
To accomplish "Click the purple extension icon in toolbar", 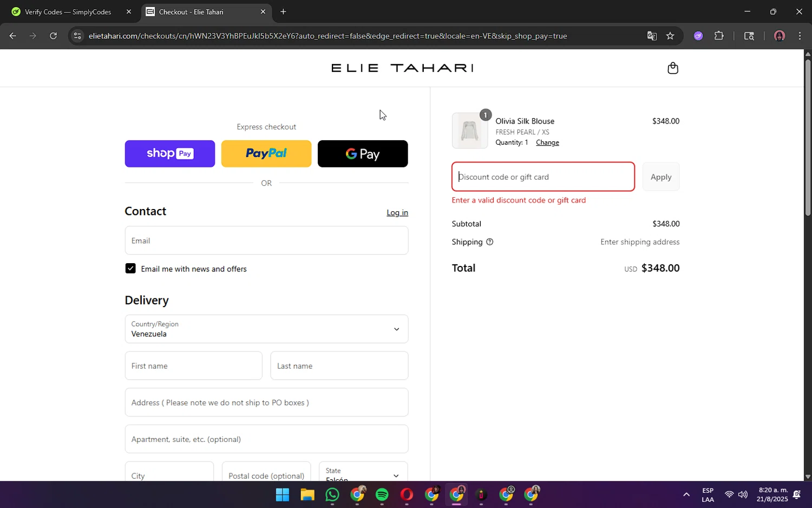I will coord(698,36).
